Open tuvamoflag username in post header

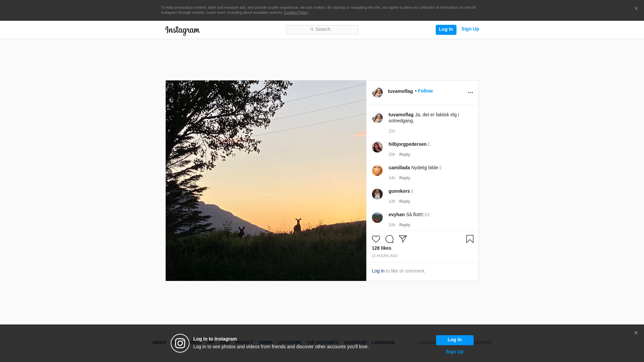(400, 91)
